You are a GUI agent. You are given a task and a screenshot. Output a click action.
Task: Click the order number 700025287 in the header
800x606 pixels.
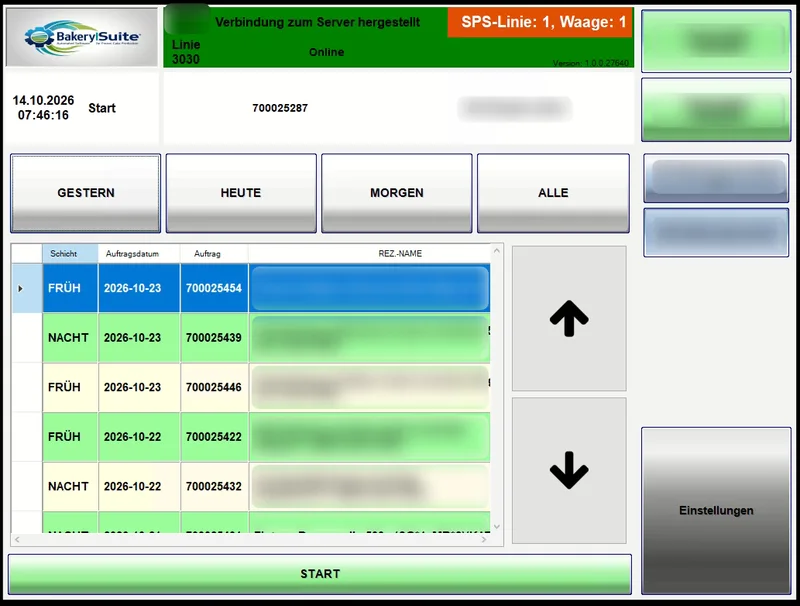(x=280, y=108)
